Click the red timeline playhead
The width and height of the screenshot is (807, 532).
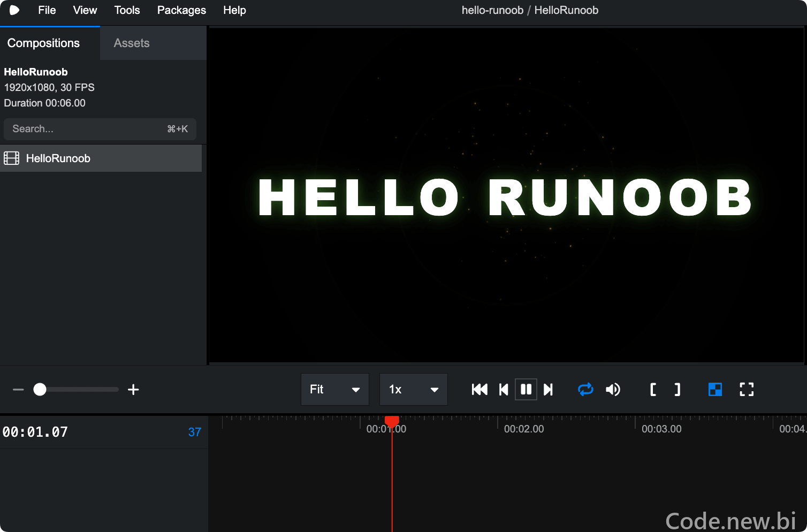[392, 422]
